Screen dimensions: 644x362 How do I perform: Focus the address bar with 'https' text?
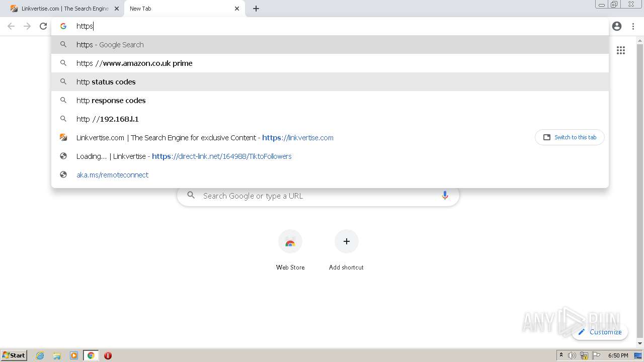coord(330,26)
